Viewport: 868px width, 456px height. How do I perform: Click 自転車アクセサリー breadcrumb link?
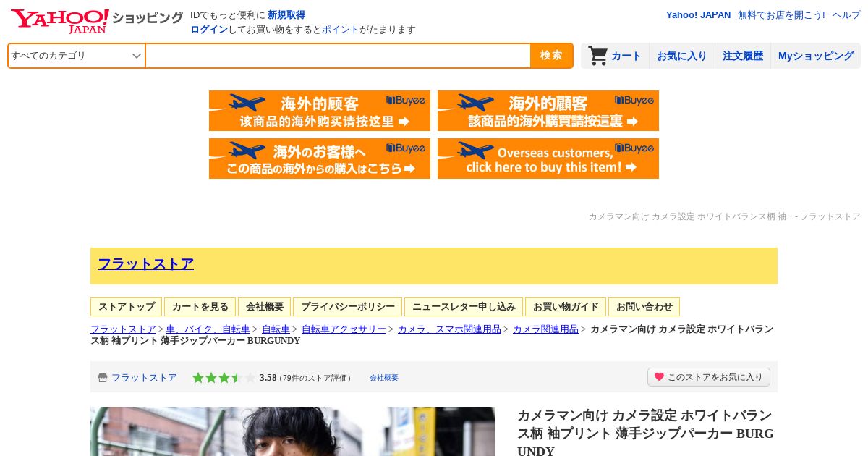(x=344, y=329)
